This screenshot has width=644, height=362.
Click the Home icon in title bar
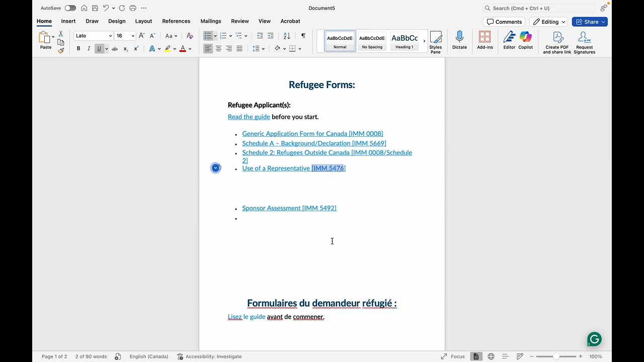pyautogui.click(x=84, y=8)
